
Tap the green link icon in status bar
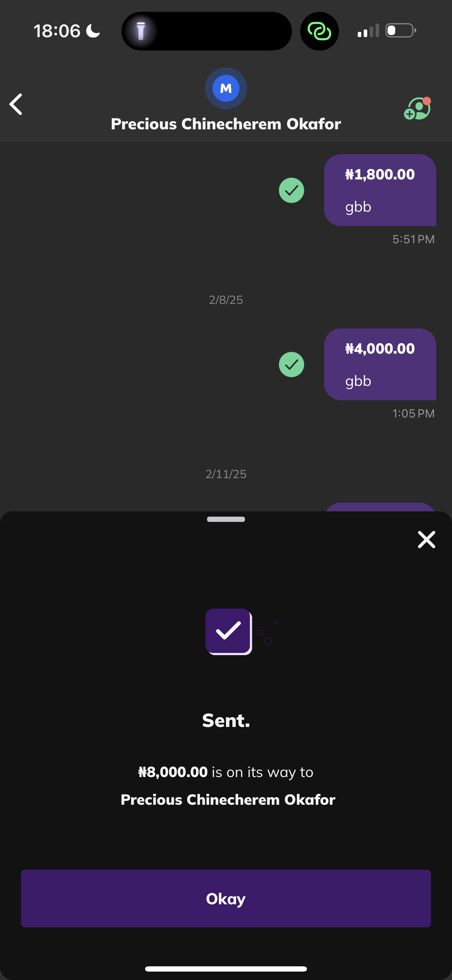(x=319, y=31)
